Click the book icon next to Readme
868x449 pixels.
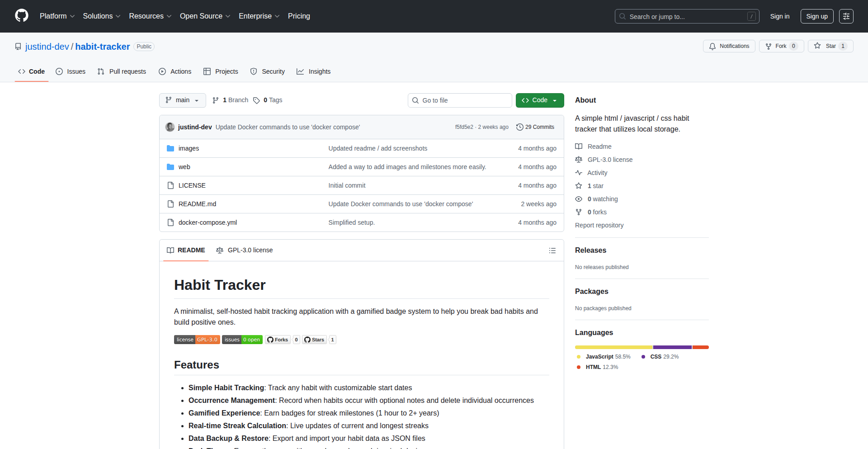[x=579, y=147]
